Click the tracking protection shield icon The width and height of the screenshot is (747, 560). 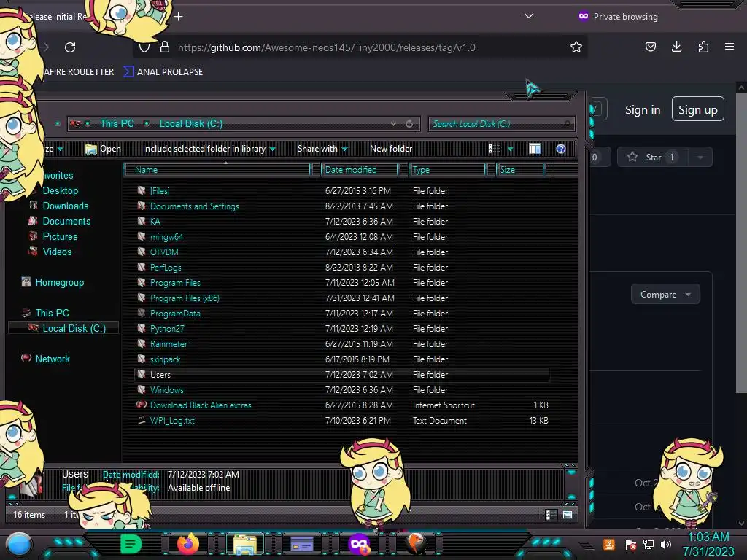tap(144, 47)
